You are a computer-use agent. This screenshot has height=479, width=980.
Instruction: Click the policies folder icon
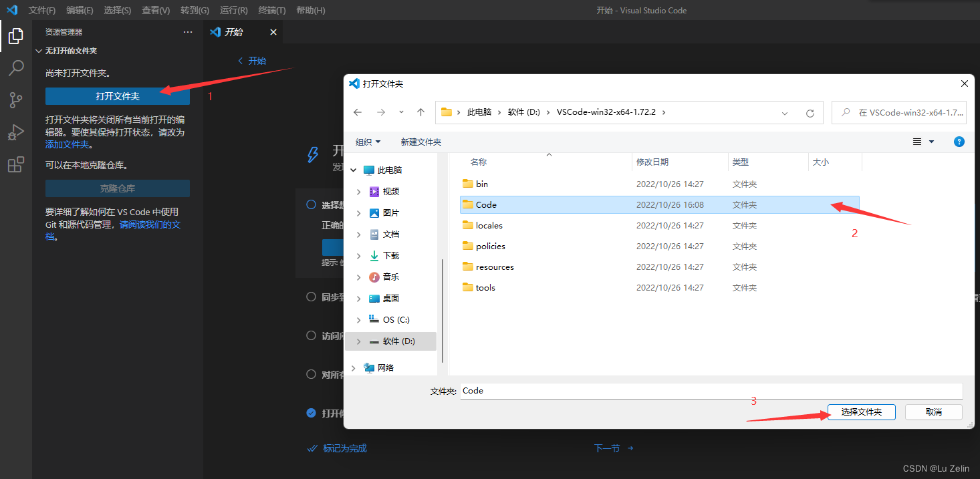point(468,246)
